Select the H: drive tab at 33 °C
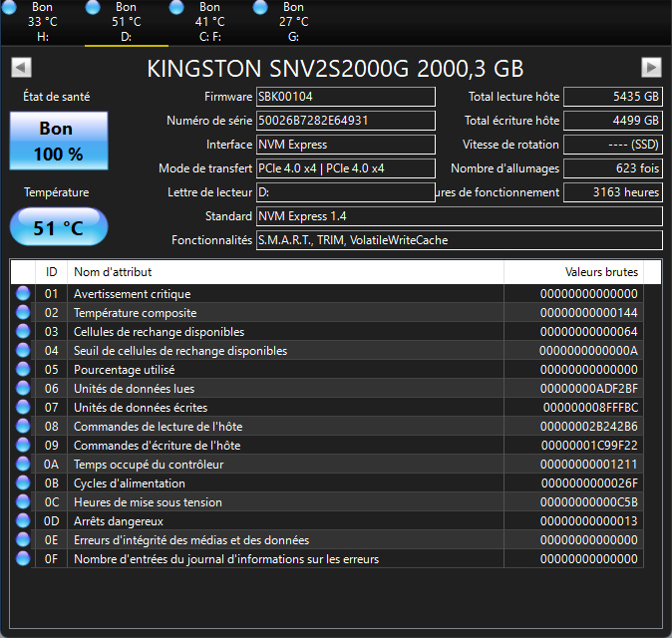The width and height of the screenshot is (672, 638). coord(42,22)
